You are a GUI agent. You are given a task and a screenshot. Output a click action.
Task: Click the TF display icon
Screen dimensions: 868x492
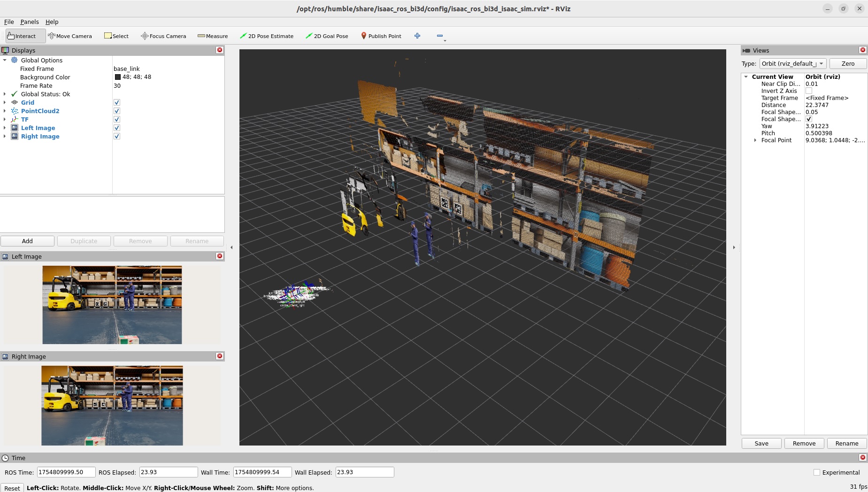(x=15, y=119)
